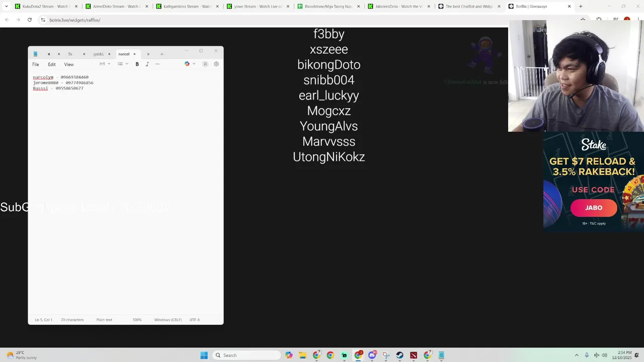Expand the H1 heading dropdown
The width and height of the screenshot is (644, 362).
(x=105, y=64)
